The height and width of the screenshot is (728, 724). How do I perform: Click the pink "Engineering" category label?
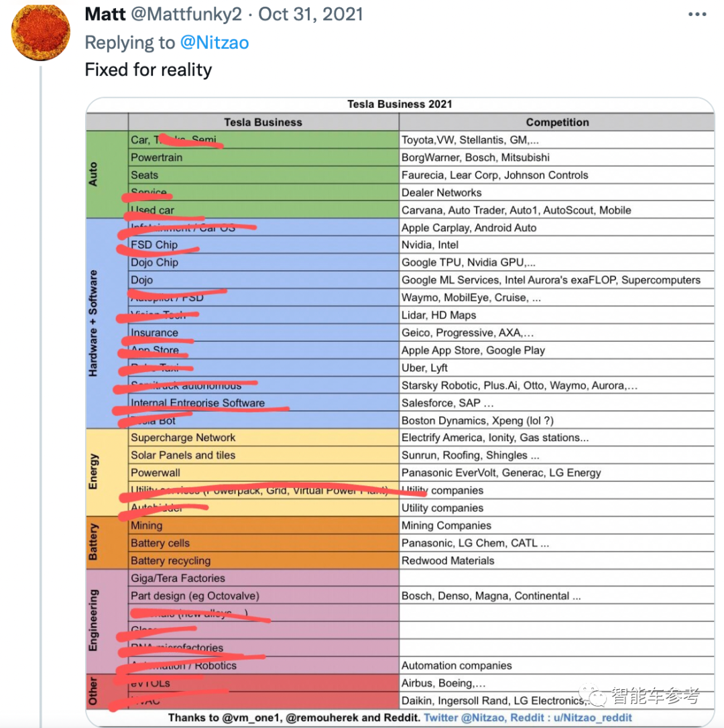pyautogui.click(x=93, y=620)
